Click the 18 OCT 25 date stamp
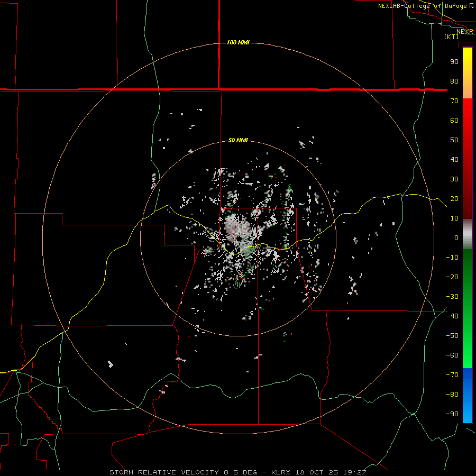Screen dimensions: 476x476 click(x=317, y=472)
